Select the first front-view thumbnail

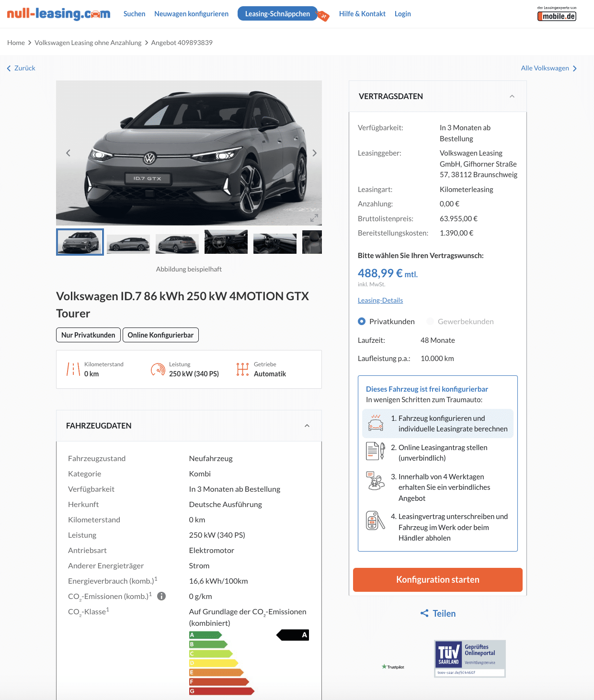[x=80, y=242]
